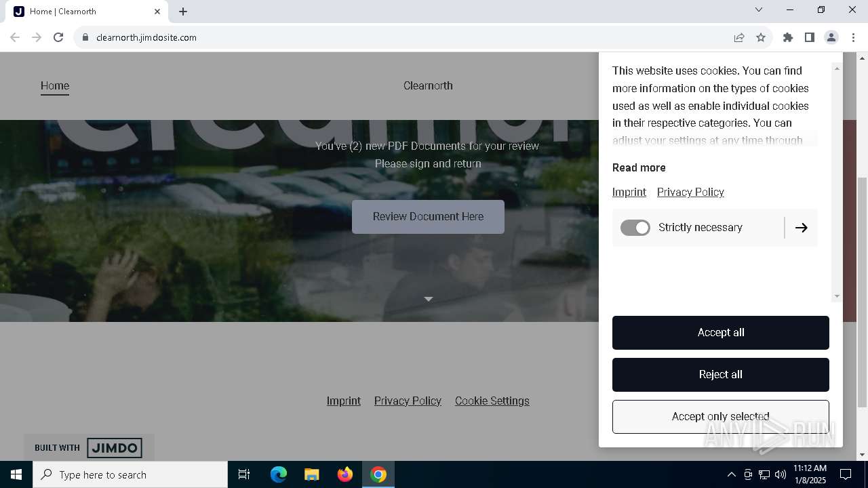Viewport: 868px width, 488px height.
Task: Open volume control tray icon
Action: pos(781,474)
